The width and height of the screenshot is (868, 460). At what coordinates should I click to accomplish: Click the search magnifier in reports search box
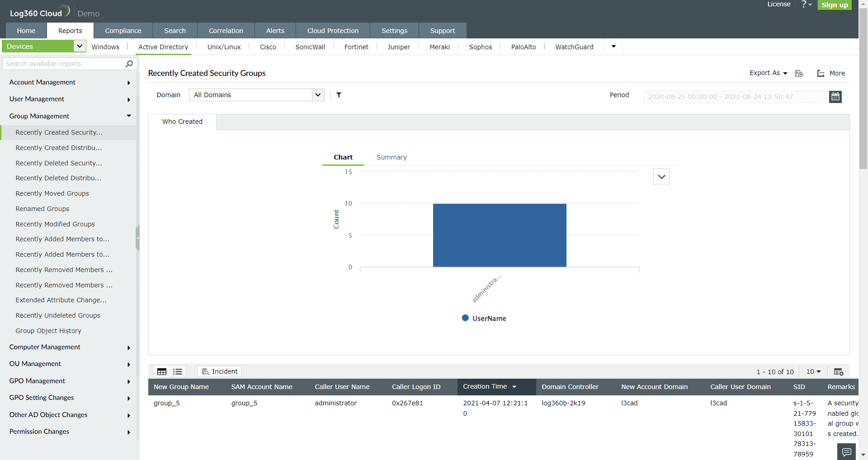(129, 64)
